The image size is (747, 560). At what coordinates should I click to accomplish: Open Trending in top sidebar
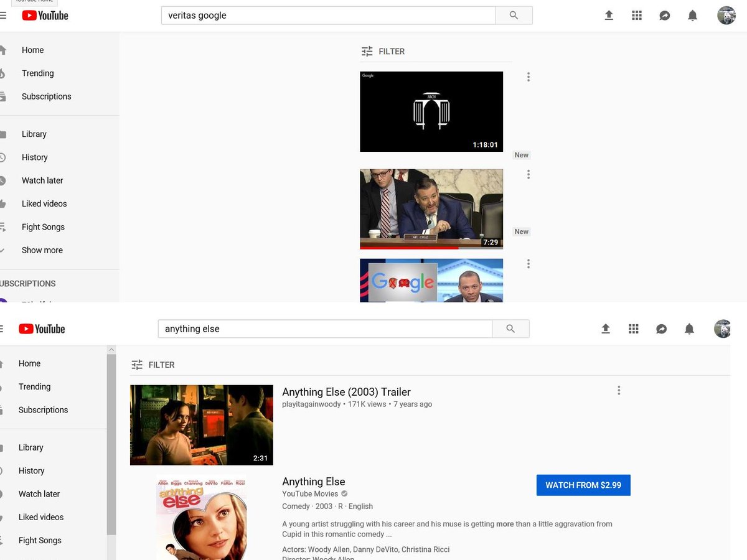[37, 73]
